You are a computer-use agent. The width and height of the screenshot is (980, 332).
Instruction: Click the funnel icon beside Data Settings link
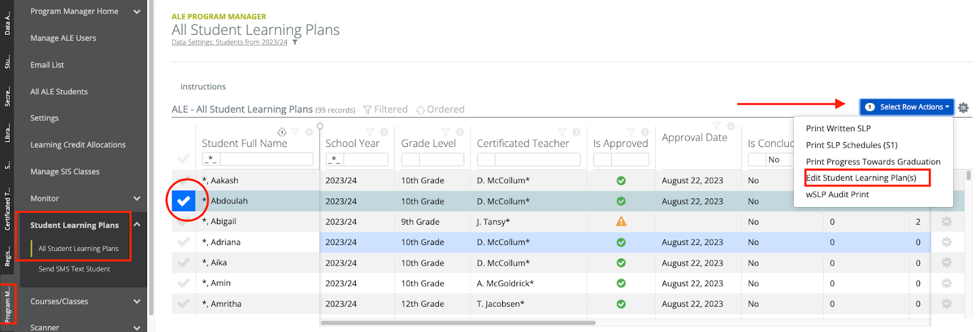[295, 42]
